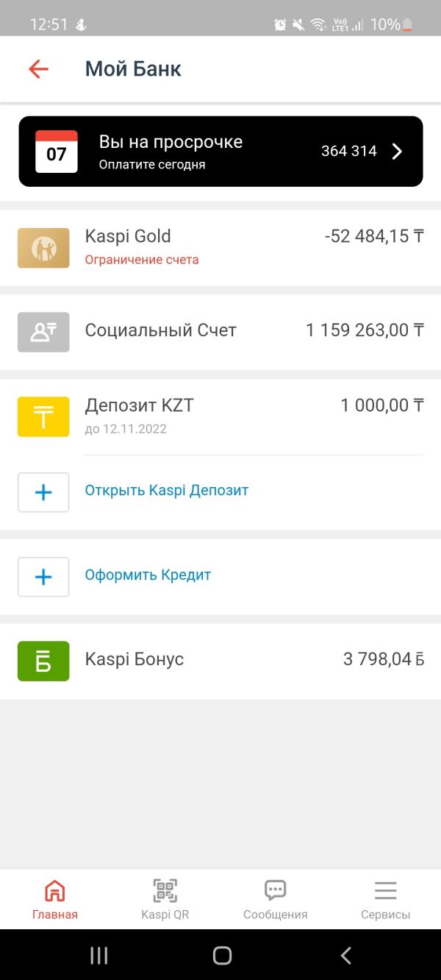Open the Сервисы menu tab
441x980 pixels.
(x=386, y=899)
